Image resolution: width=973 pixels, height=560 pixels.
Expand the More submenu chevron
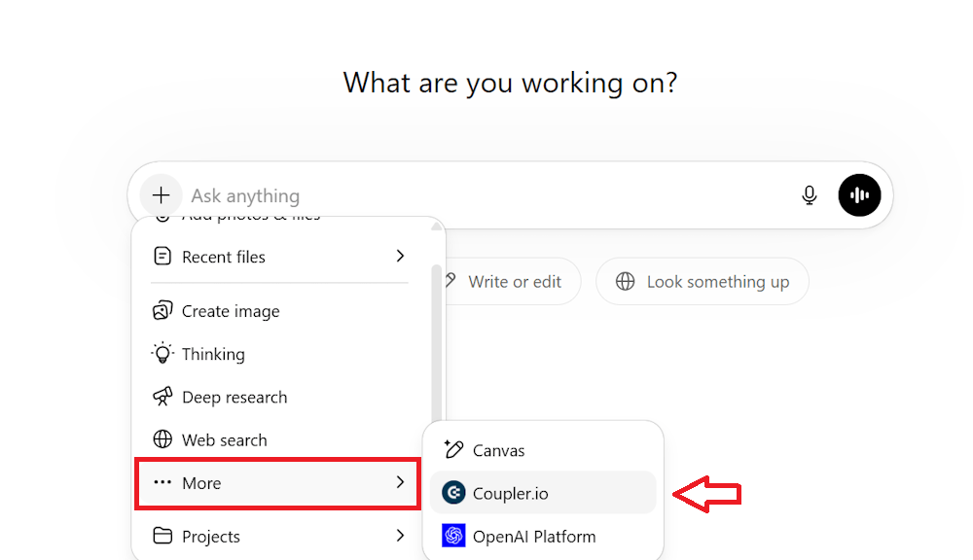(400, 482)
